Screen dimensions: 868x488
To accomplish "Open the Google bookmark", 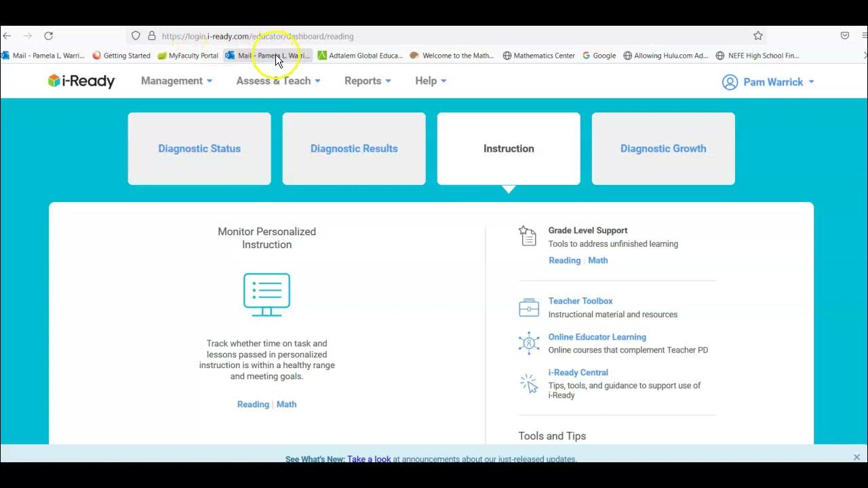I will click(x=599, y=56).
